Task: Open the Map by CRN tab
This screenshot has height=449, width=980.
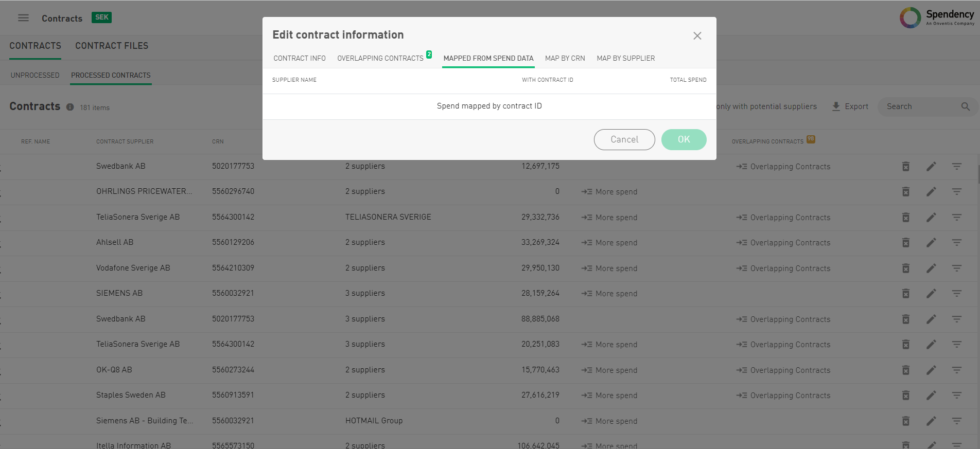Action: tap(565, 59)
